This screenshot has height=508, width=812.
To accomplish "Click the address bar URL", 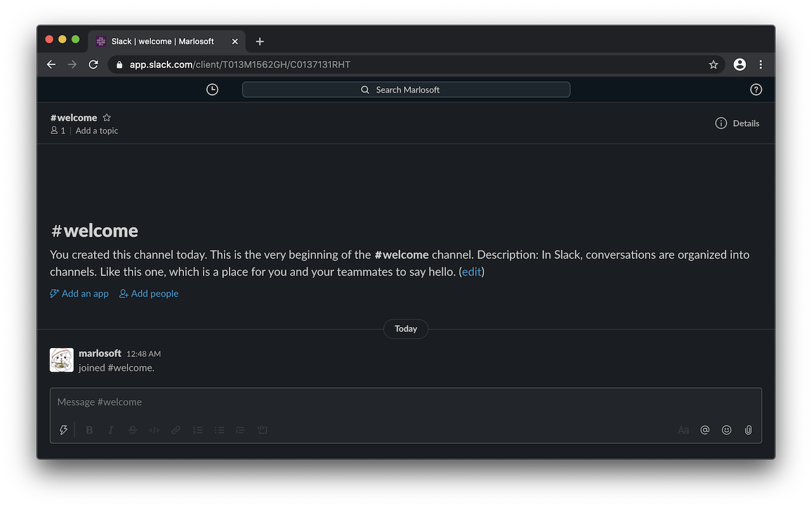I will click(240, 64).
